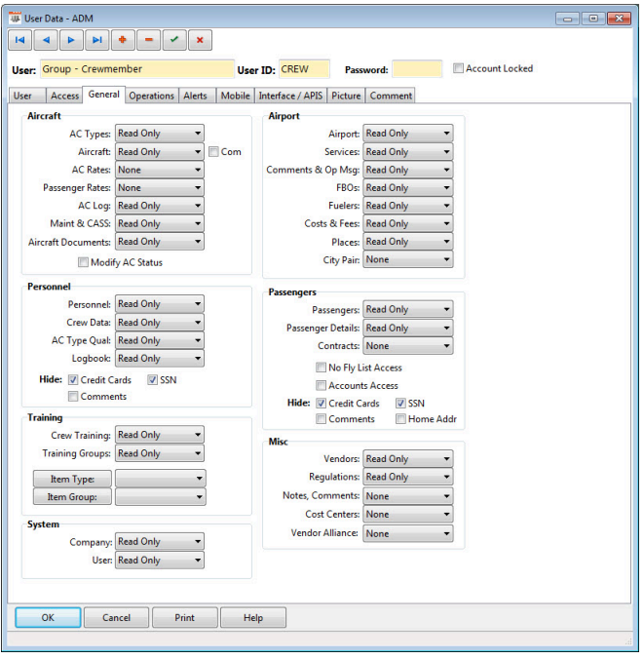
Task: Save changes with the green checkmark
Action: coord(173,40)
